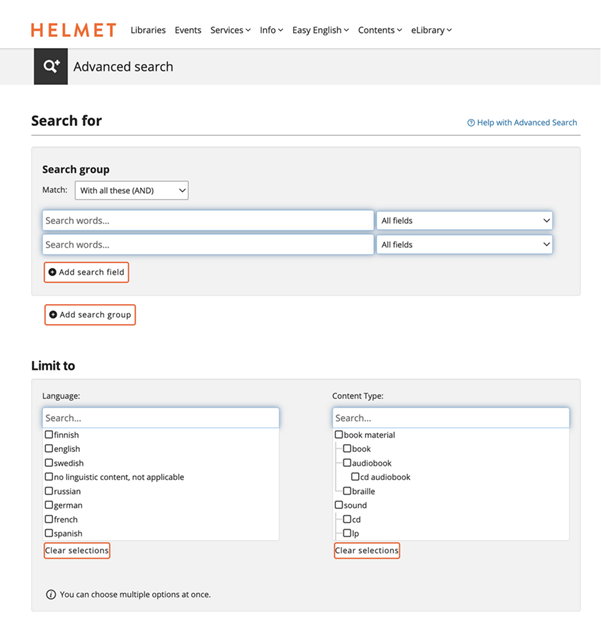
Task: Enable the audiobook content type checkbox
Action: coord(348,463)
